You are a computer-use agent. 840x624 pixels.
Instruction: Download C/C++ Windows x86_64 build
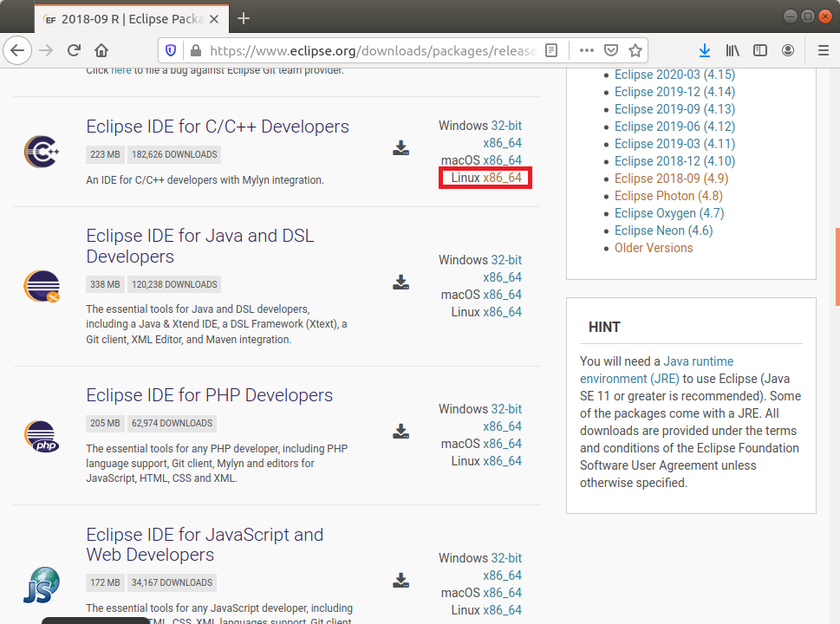(502, 143)
